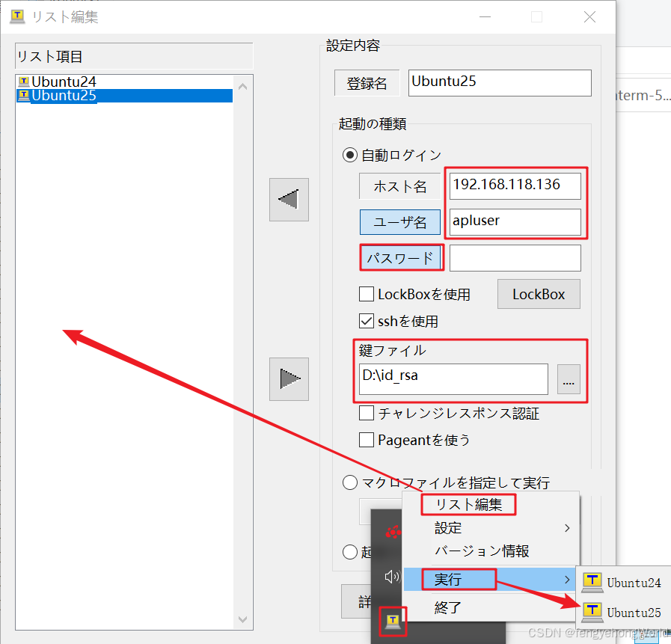Click the ホスト名 input field
The image size is (671, 644).
point(515,185)
